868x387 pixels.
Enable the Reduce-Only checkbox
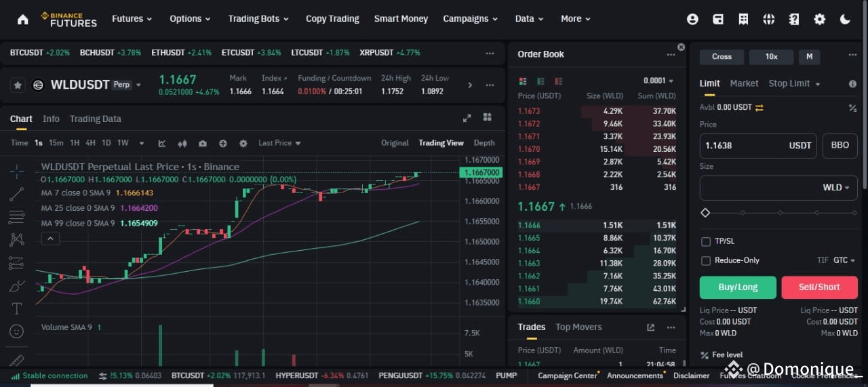click(706, 260)
